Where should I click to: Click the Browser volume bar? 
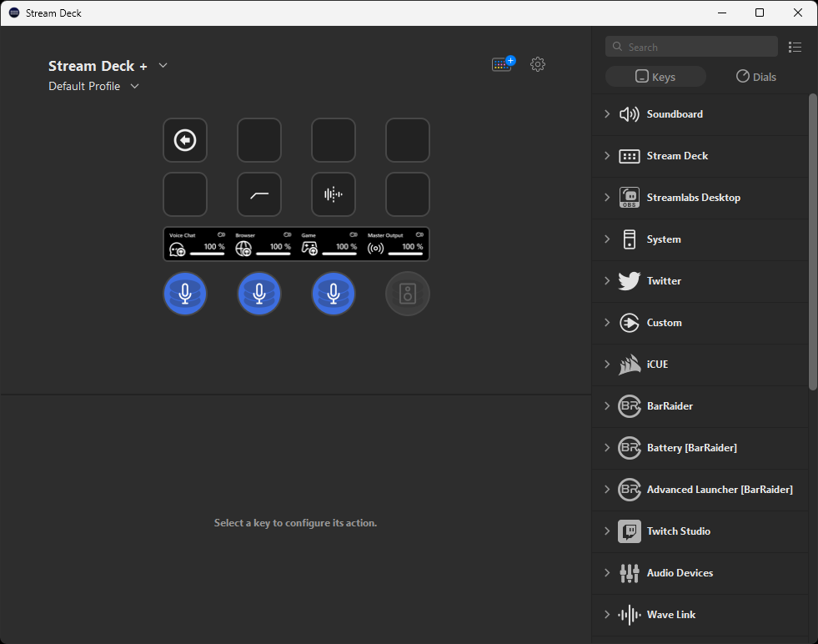tap(273, 254)
